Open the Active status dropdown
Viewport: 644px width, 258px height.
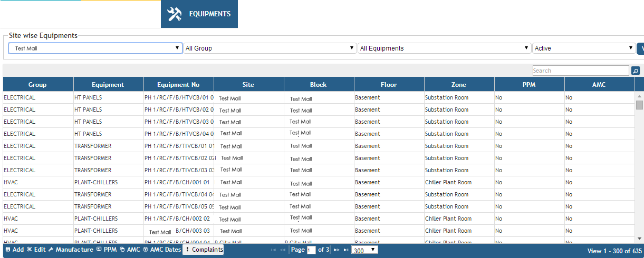pyautogui.click(x=583, y=48)
